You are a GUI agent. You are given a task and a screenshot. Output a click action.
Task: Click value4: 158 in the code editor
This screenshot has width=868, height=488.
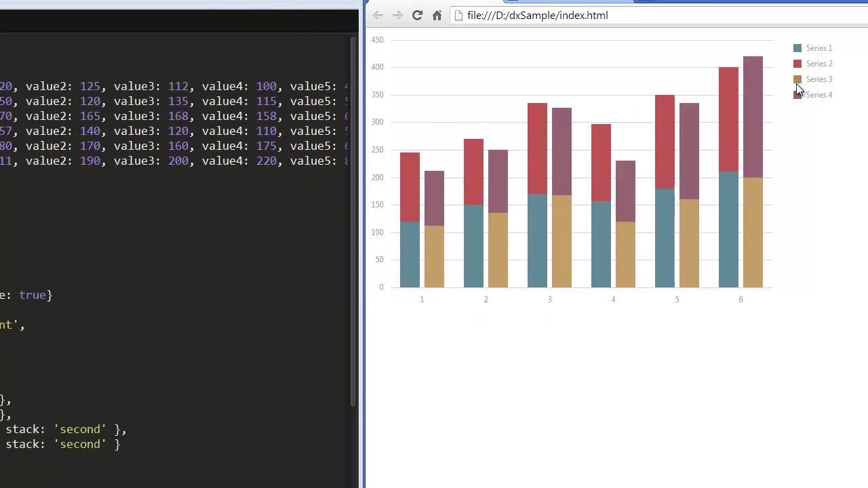pos(239,116)
